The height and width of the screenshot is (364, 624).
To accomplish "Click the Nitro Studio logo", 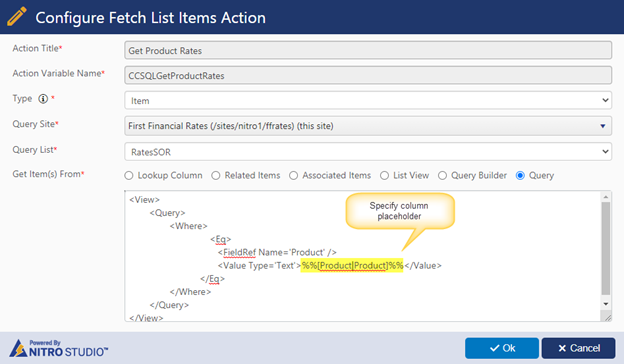I will [x=58, y=348].
